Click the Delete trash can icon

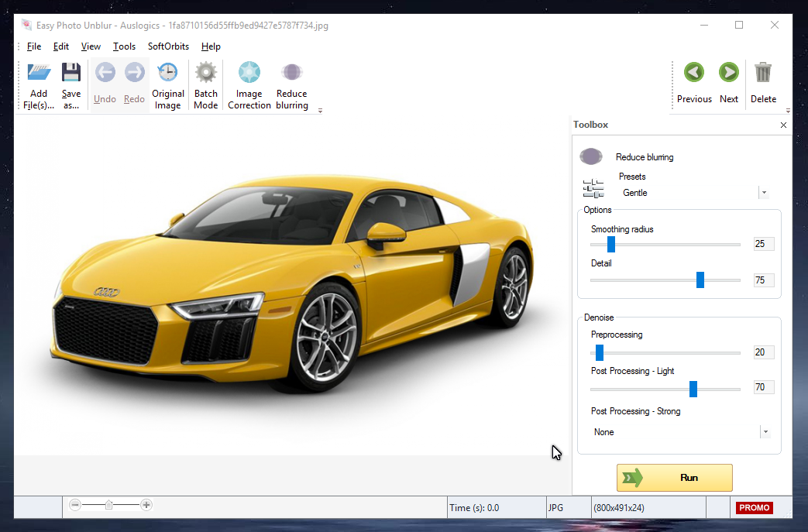coord(763,73)
